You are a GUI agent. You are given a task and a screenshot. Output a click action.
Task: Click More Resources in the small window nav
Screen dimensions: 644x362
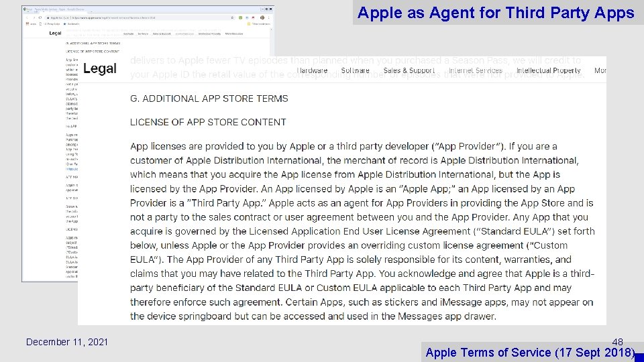[x=234, y=34]
